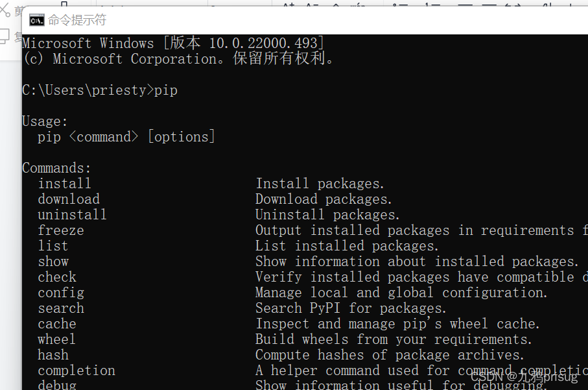Image resolution: width=588 pixels, height=390 pixels.
Task: Click the 'Show information useful for debugging.' text
Action: [x=401, y=385]
